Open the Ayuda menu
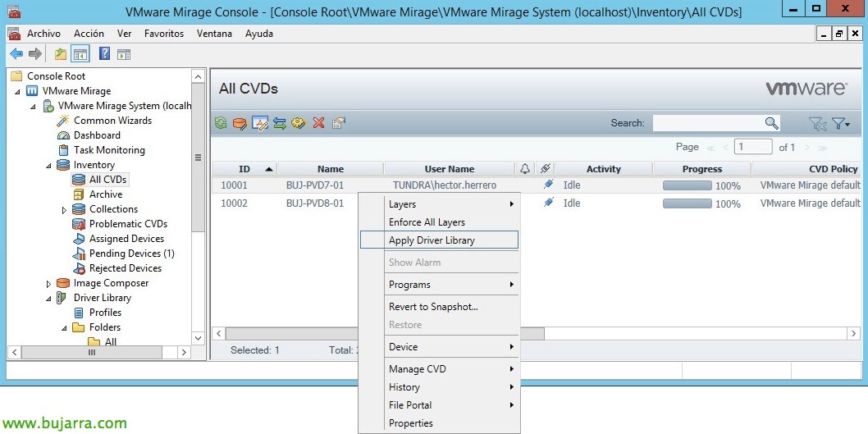The height and width of the screenshot is (434, 868). 259,34
